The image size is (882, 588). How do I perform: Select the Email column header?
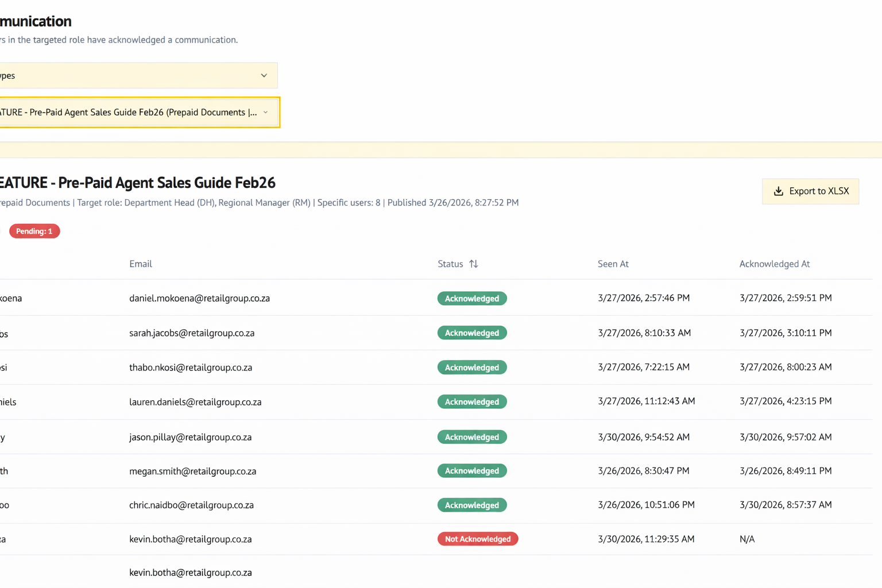[x=141, y=264]
